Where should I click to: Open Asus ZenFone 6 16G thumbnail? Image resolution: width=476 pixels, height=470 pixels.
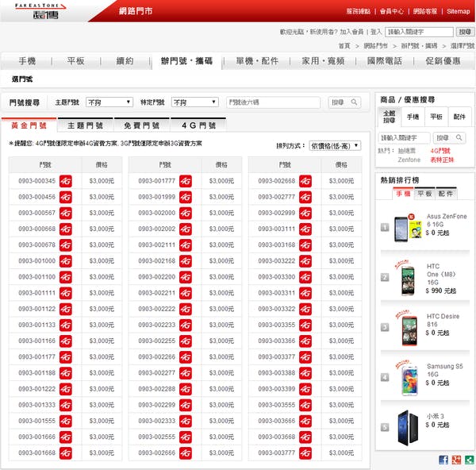coord(409,227)
